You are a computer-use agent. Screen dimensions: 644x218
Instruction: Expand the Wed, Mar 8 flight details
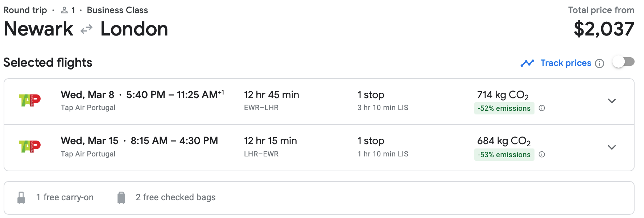click(x=612, y=101)
